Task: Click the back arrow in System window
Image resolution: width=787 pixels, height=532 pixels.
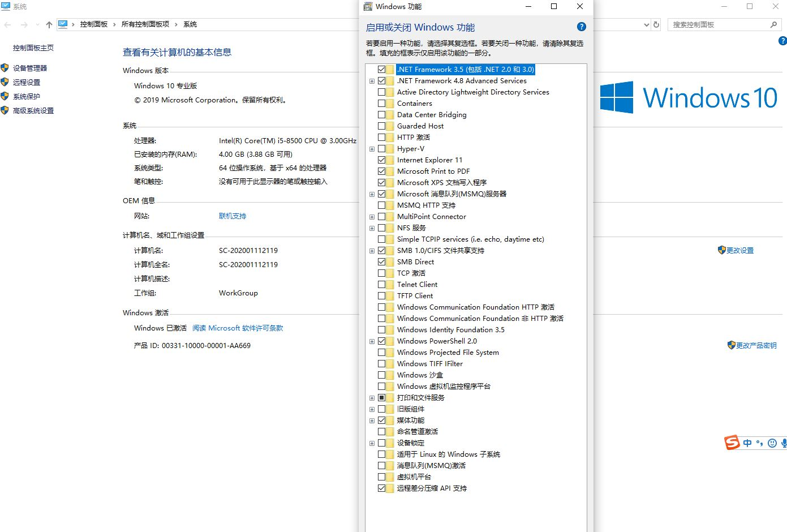Action: (7, 24)
